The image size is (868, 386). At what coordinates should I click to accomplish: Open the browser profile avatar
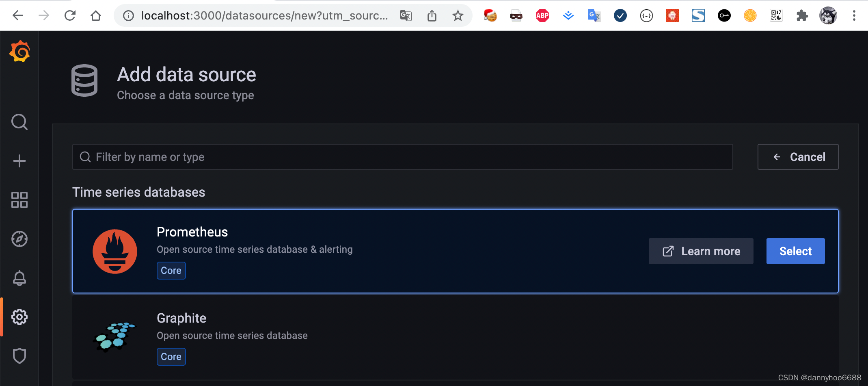click(828, 15)
